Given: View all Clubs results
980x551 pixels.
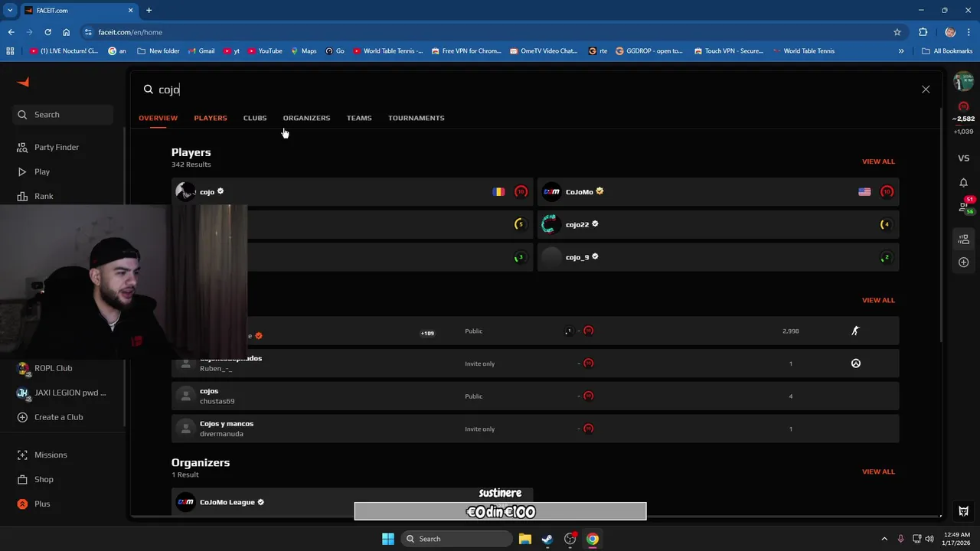Looking at the screenshot, I should tap(878, 300).
